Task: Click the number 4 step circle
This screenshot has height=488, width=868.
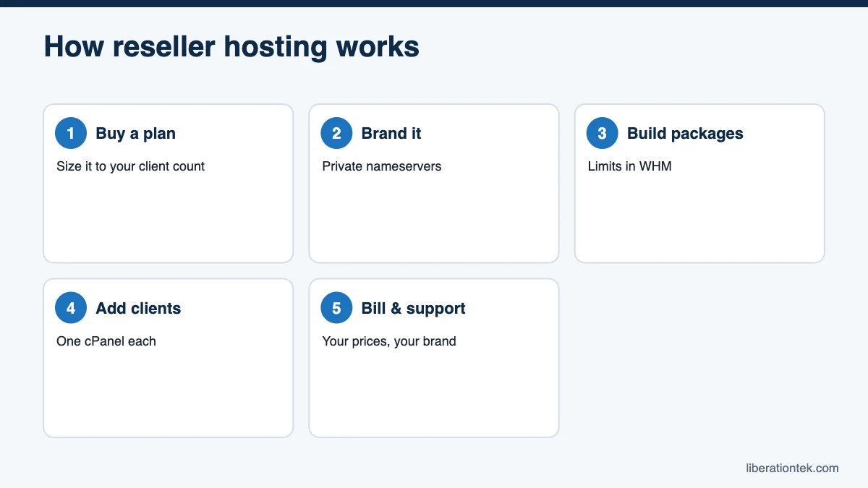Action: pos(71,308)
